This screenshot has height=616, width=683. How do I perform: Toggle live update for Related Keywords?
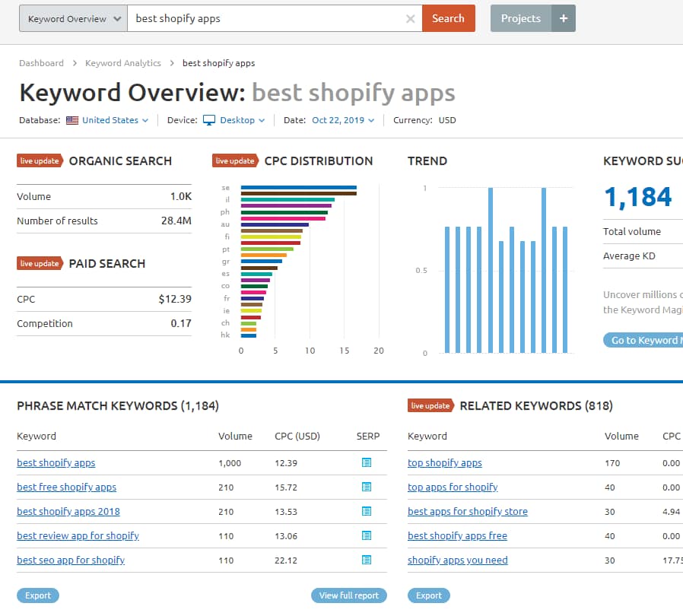430,405
